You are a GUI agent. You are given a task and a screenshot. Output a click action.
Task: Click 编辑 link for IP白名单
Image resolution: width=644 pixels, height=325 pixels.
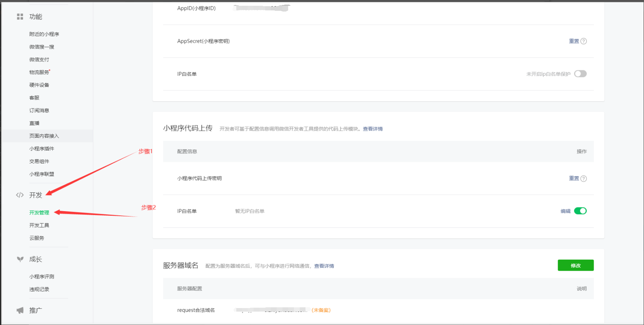point(565,211)
